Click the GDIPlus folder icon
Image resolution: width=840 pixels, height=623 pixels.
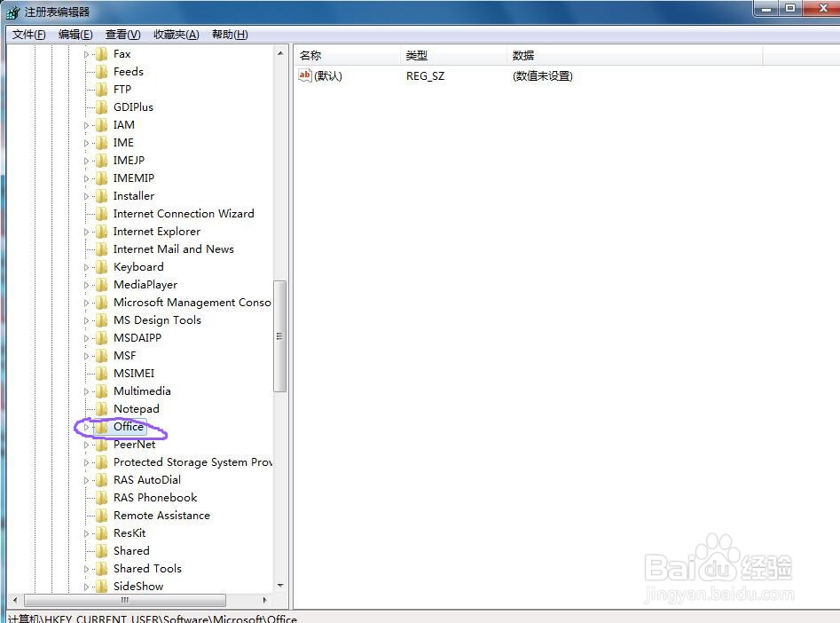(x=102, y=107)
